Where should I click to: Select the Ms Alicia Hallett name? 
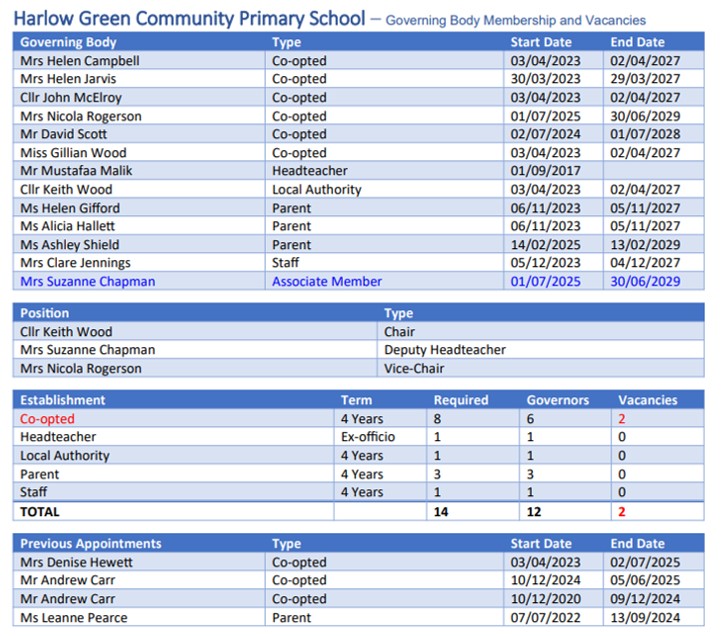pyautogui.click(x=67, y=226)
